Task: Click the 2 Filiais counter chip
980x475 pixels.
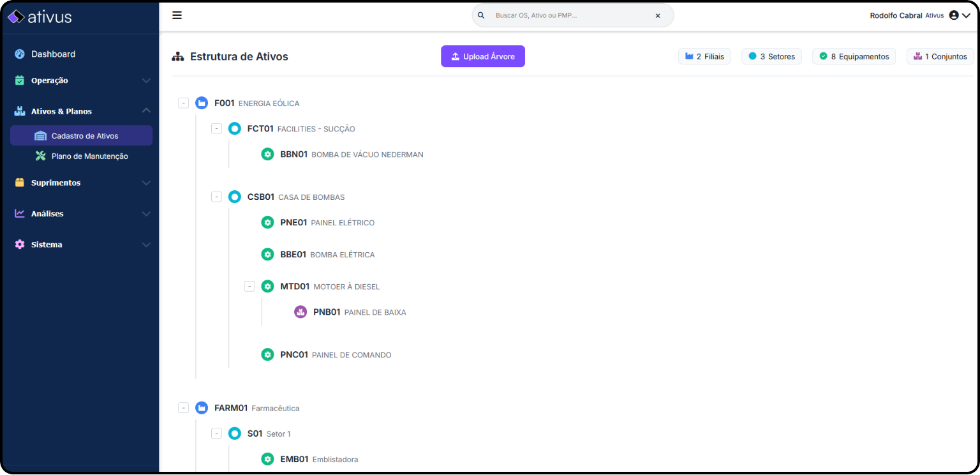Action: coord(704,56)
